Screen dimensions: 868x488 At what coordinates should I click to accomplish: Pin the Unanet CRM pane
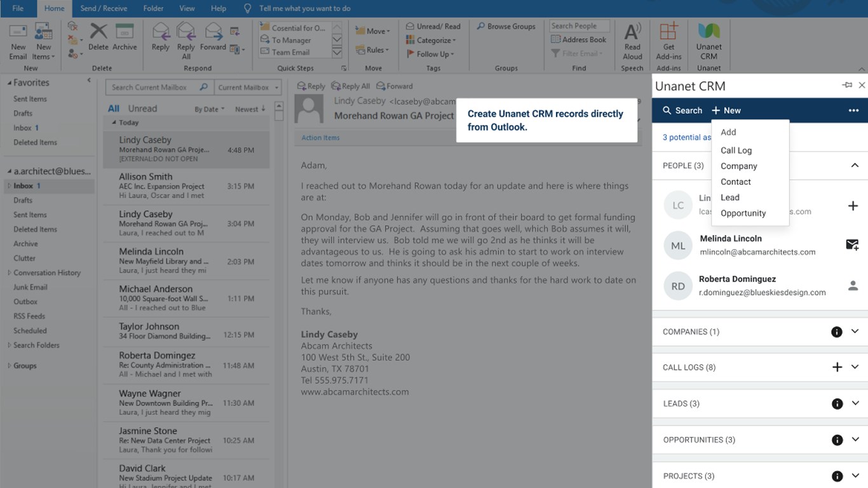847,85
